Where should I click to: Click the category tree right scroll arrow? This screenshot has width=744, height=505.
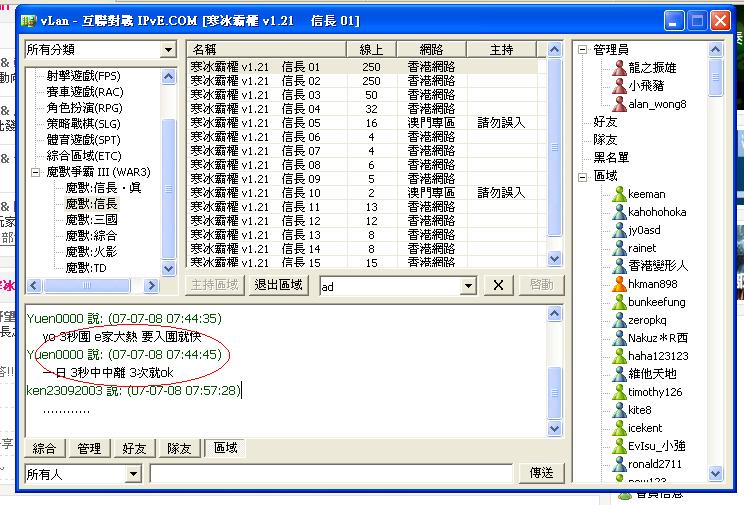coord(151,285)
